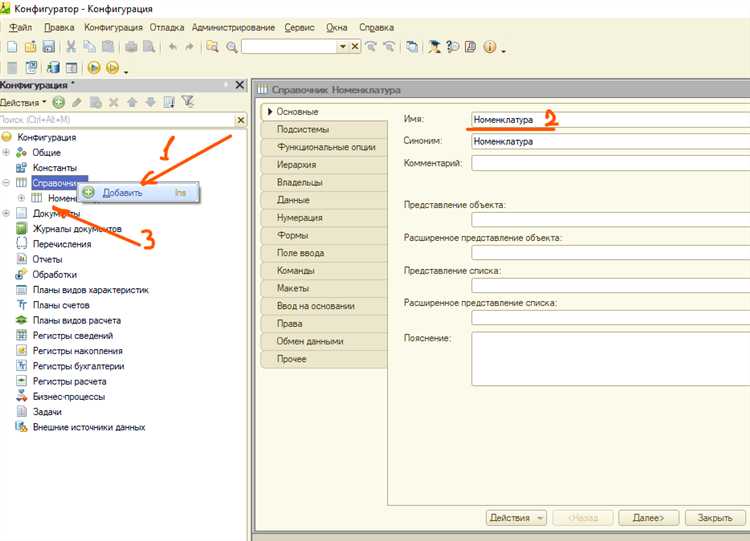The width and height of the screenshot is (750, 541).
Task: Switch to the Данные tab
Action: click(324, 200)
